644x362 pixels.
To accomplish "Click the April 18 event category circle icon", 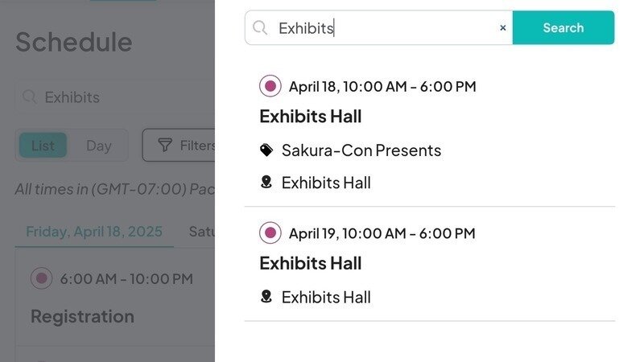I will 270,86.
